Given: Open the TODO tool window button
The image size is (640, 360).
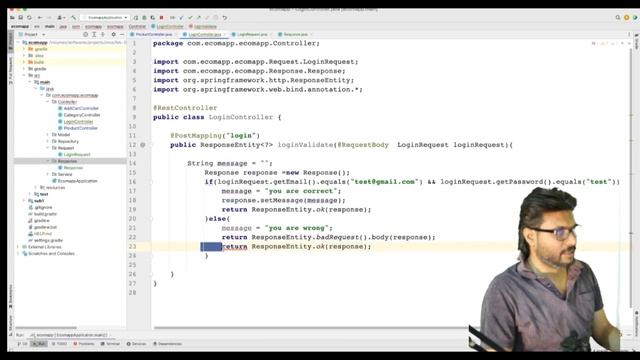Looking at the screenshot, I should (59, 344).
